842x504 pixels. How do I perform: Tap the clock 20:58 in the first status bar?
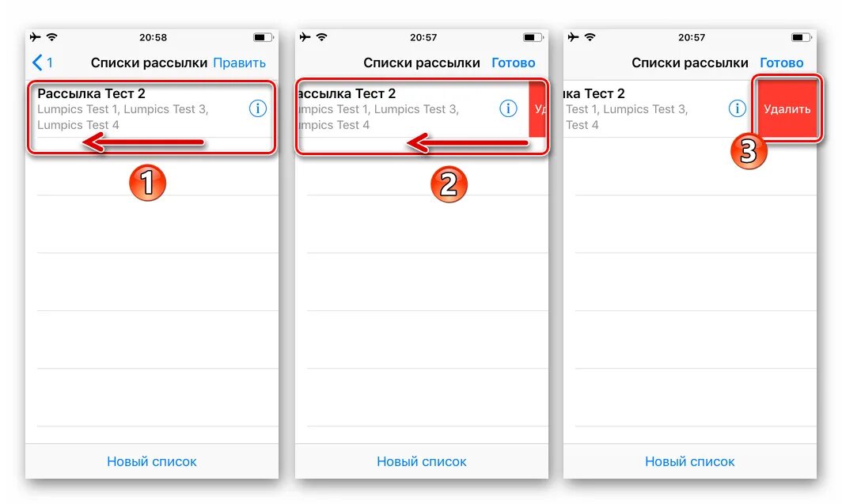(153, 37)
